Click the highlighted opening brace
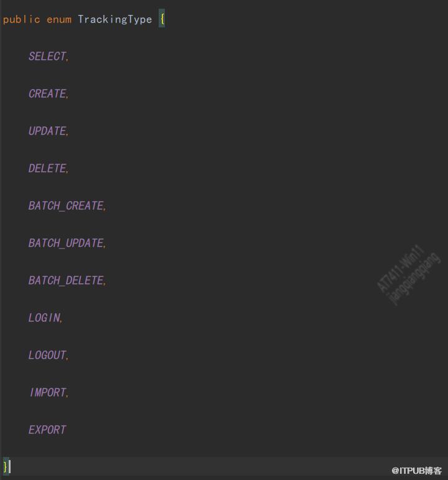This screenshot has height=480, width=448. (162, 19)
